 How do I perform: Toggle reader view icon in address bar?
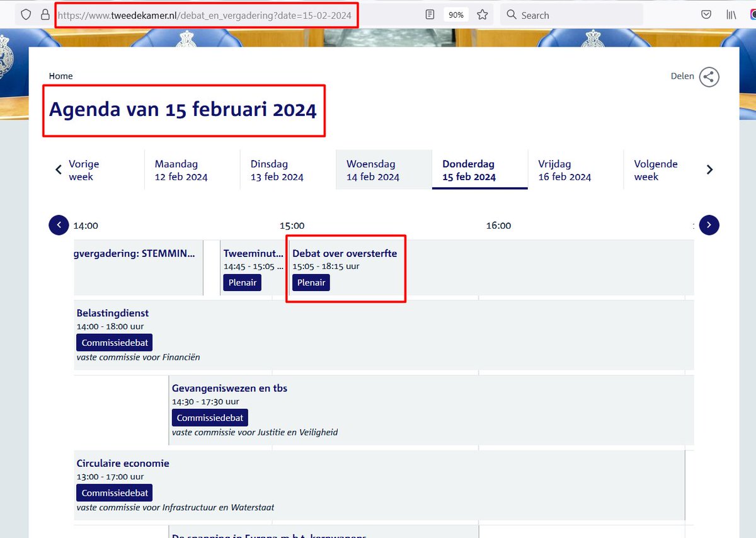(x=430, y=14)
